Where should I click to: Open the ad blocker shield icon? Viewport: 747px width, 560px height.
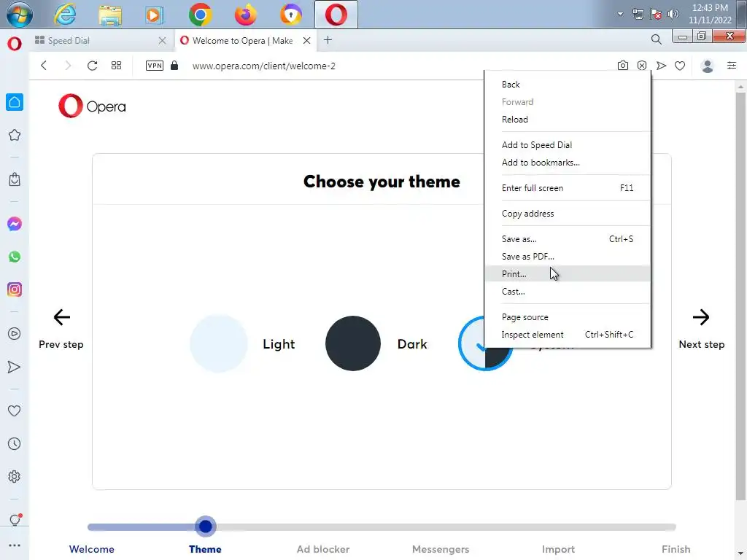(642, 66)
